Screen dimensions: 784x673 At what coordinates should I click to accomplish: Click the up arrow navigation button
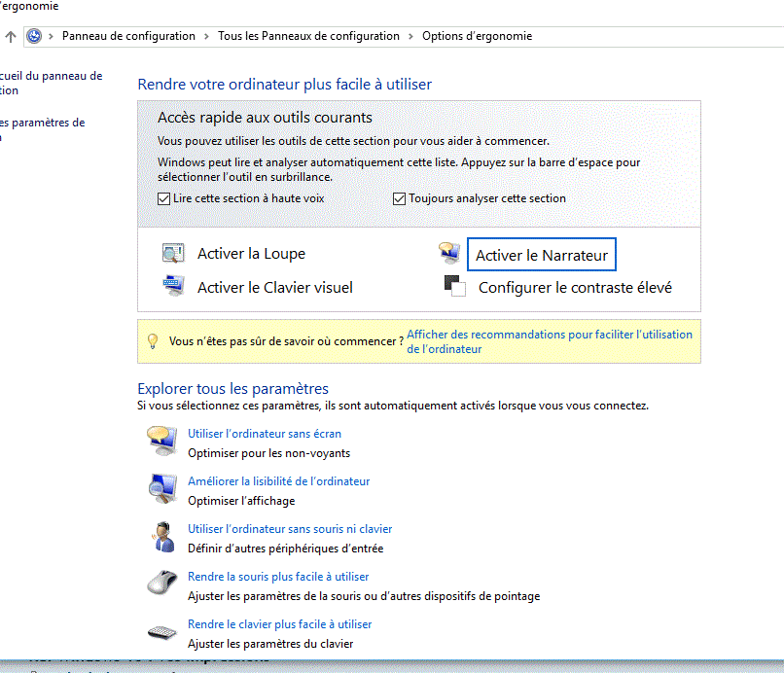(11, 37)
